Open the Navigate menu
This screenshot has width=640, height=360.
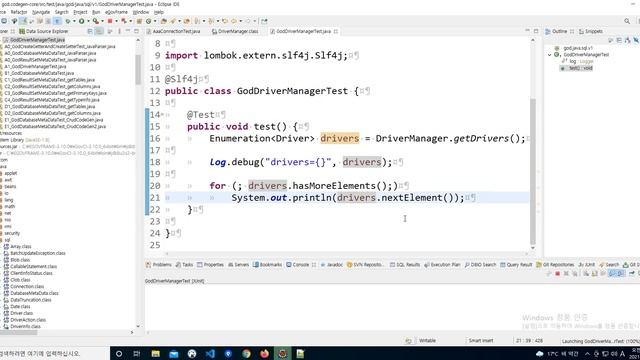click(x=41, y=12)
